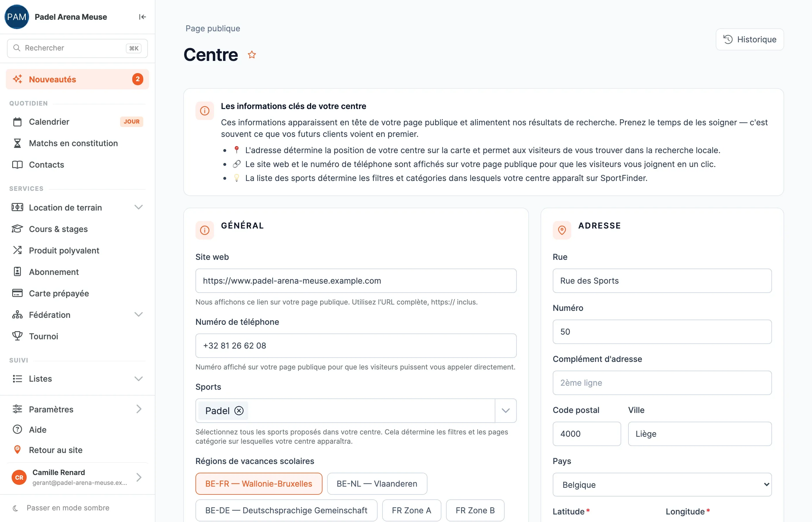Toggle FR Zone B region

coord(475,510)
